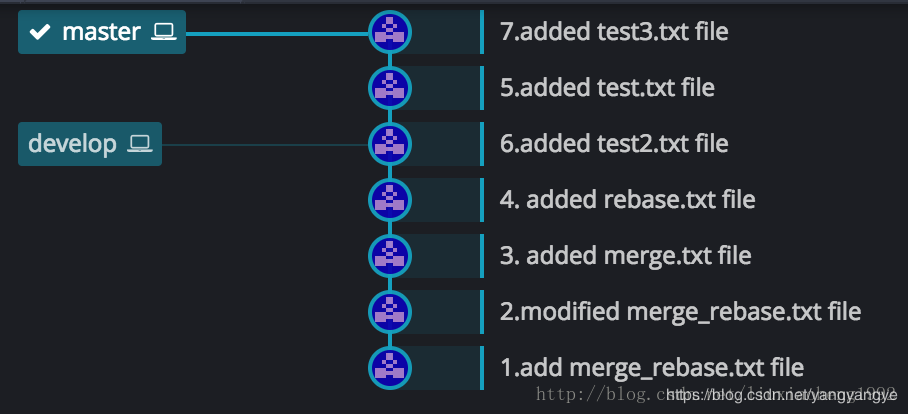Image resolution: width=908 pixels, height=414 pixels.
Task: Select the develop branch label
Action: click(x=73, y=144)
